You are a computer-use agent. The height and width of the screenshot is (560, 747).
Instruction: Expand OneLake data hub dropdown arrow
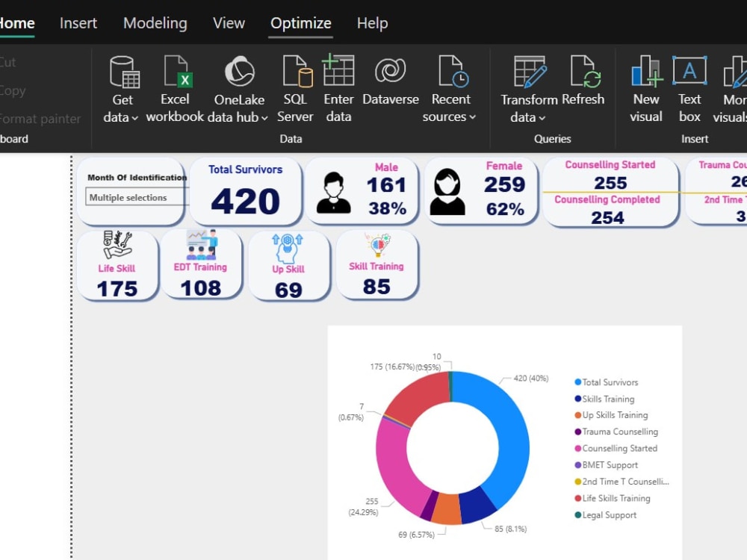264,118
